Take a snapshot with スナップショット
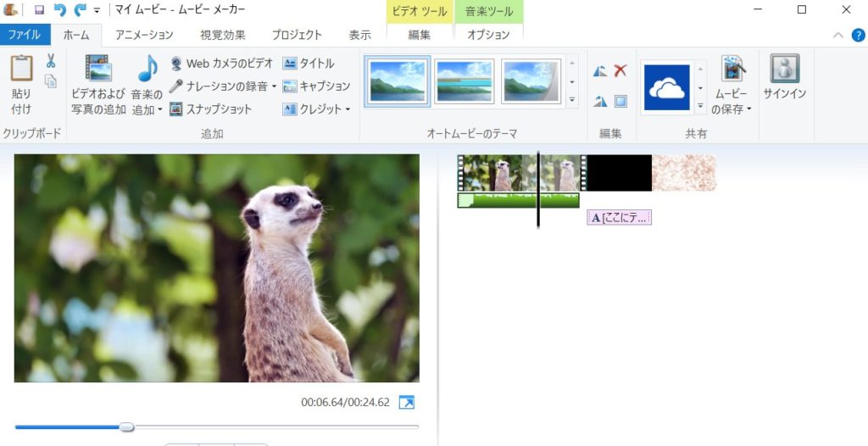The height and width of the screenshot is (446, 868). click(211, 109)
